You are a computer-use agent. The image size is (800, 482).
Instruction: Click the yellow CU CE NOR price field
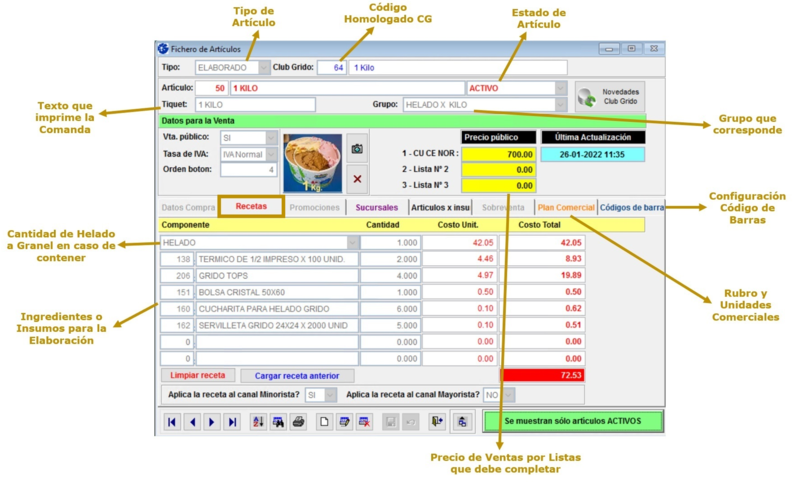499,154
